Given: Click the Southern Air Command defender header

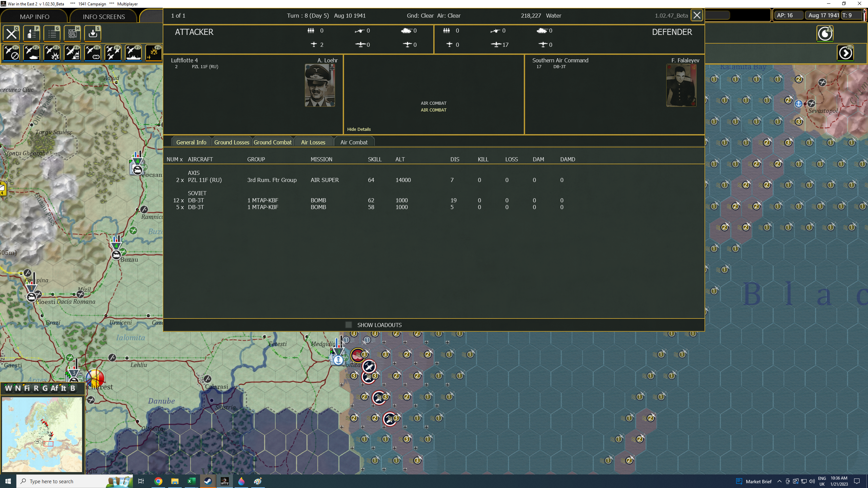Looking at the screenshot, I should (560, 60).
